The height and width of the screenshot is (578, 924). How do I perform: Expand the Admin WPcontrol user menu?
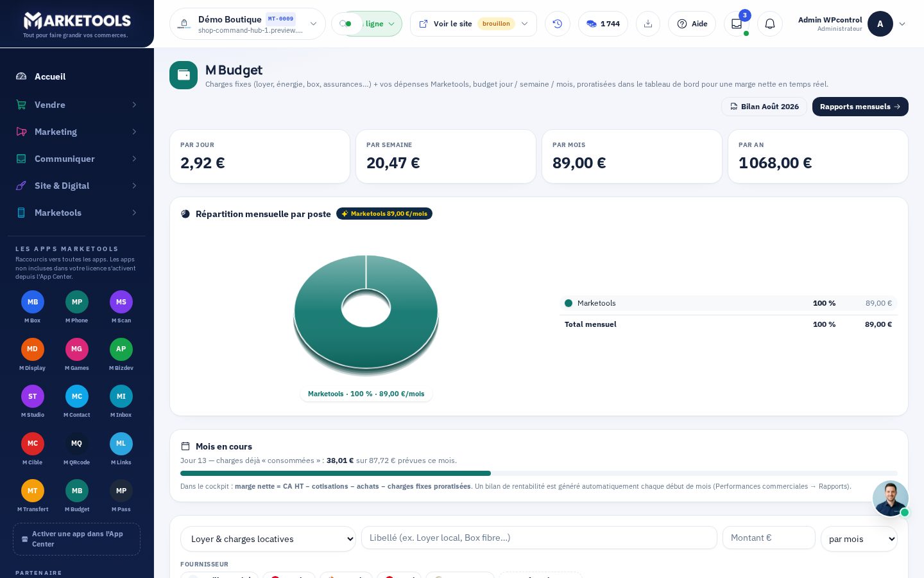point(852,24)
